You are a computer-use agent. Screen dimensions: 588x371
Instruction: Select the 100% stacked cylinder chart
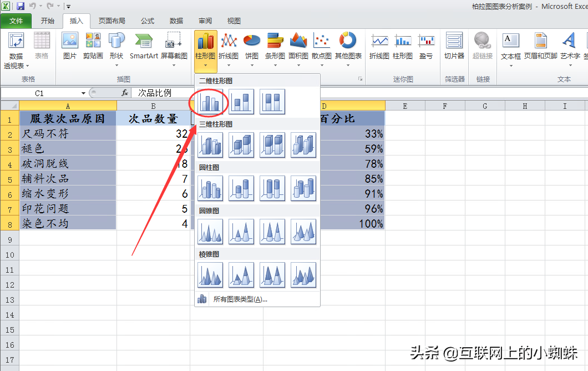point(272,188)
